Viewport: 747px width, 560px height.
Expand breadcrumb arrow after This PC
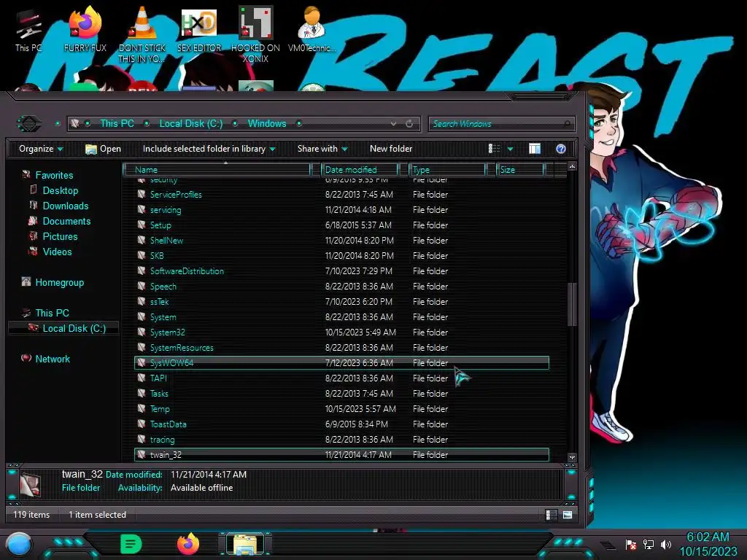coord(147,124)
